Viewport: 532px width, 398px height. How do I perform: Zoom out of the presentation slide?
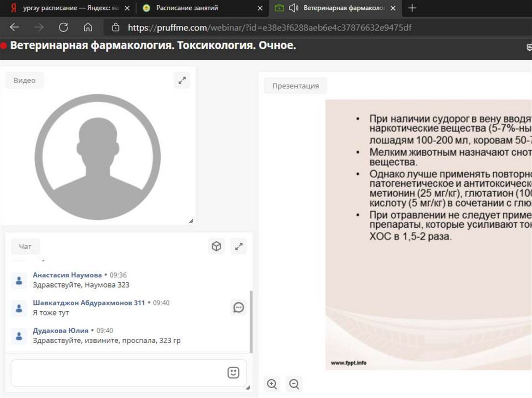pyautogui.click(x=294, y=384)
